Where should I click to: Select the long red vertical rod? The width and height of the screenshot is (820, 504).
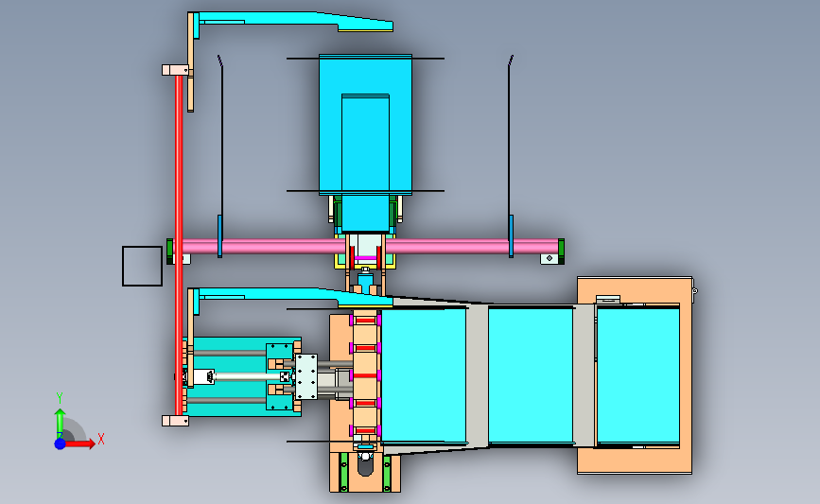tap(179, 245)
